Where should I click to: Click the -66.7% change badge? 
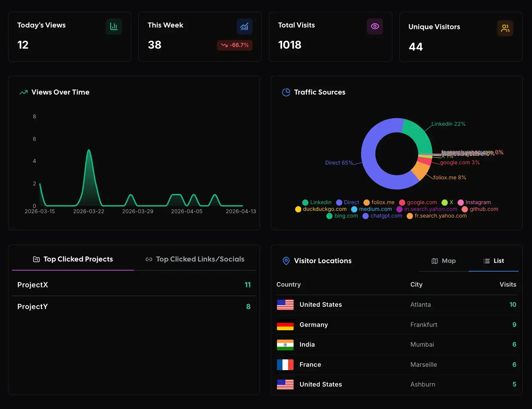[235, 45]
